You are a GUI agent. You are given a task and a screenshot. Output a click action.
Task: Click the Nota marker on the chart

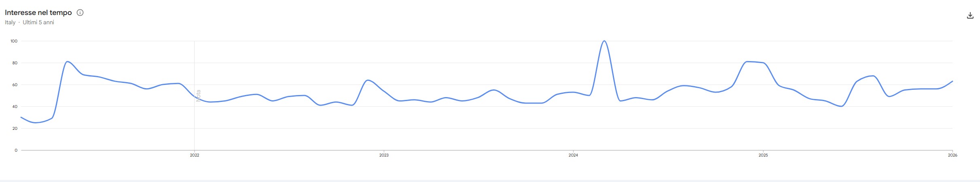tap(198, 95)
